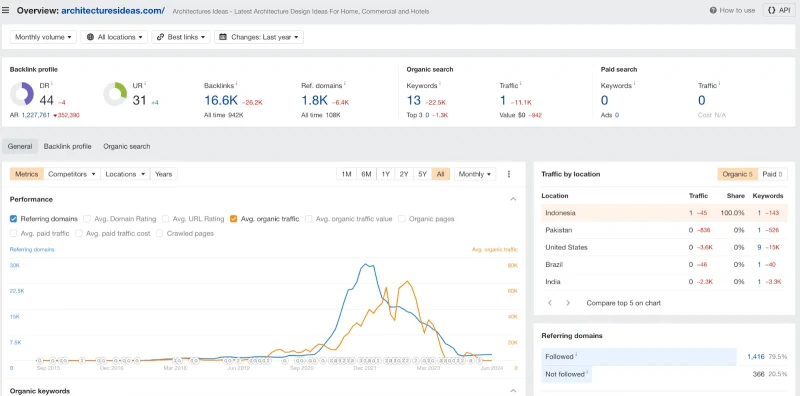Image resolution: width=800 pixels, height=396 pixels.
Task: Switch to the Backlink profile tab
Action: (x=67, y=146)
